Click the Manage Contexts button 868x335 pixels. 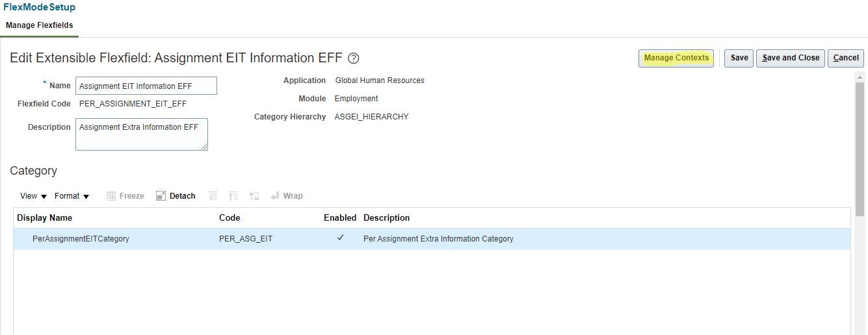(676, 58)
